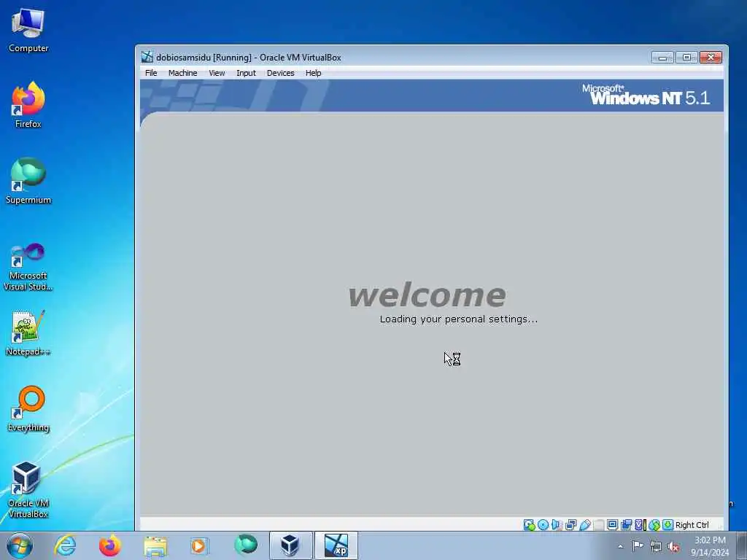Close the VirtualBox VM window

click(711, 57)
